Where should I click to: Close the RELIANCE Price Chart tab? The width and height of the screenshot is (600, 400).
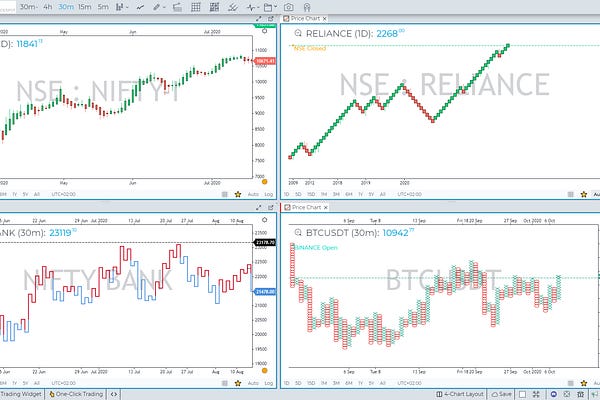point(324,18)
